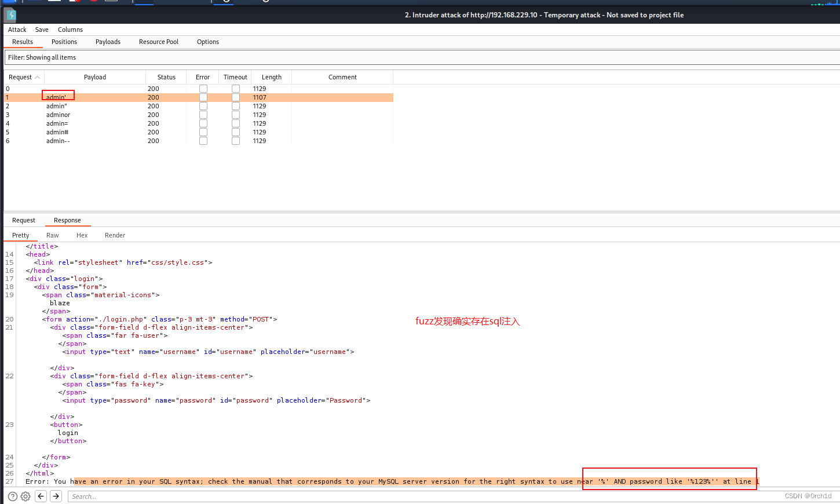This screenshot has height=504, width=840.
Task: Click the filter bar showing all items
Action: (422, 57)
